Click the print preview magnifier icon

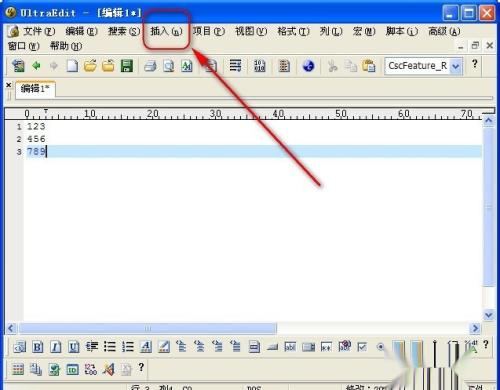point(169,66)
